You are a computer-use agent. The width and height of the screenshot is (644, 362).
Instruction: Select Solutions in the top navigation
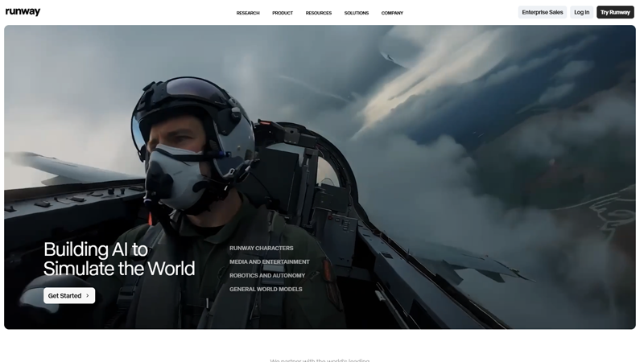coord(357,13)
